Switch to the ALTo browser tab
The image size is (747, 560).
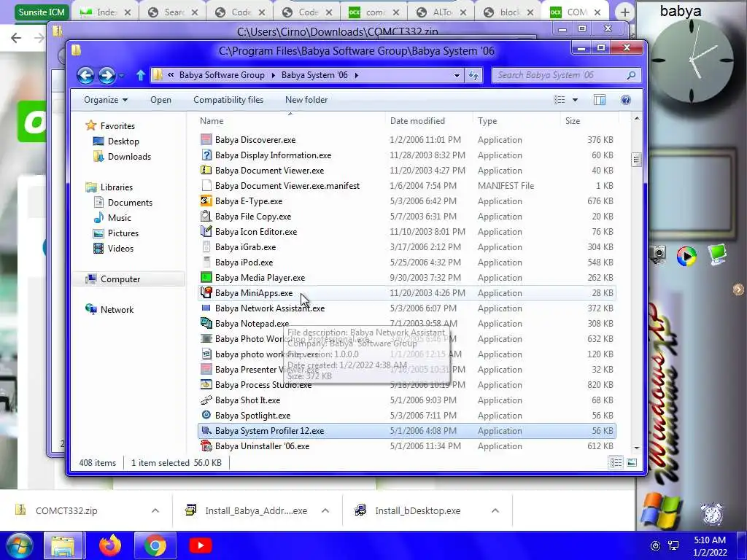[x=441, y=12]
